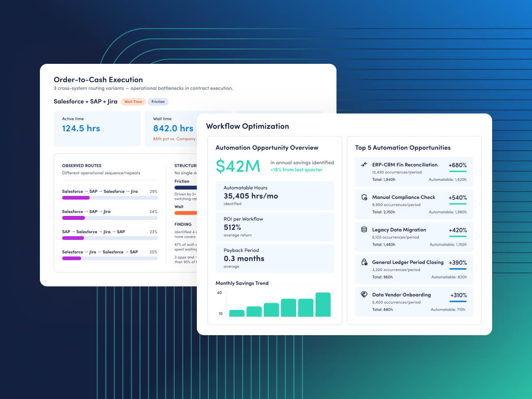This screenshot has height=399, width=532.
Task: Click the 24% route percentage
Action: pos(153,212)
